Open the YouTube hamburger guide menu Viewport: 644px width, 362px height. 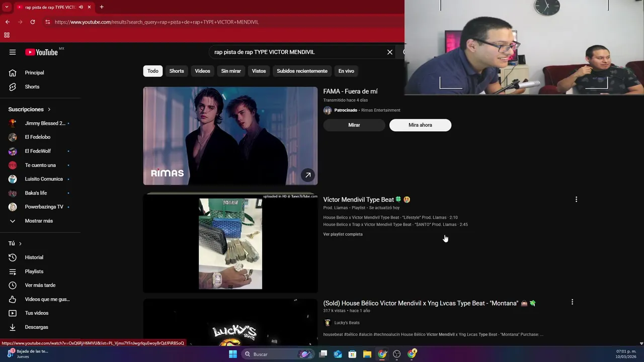click(x=13, y=52)
